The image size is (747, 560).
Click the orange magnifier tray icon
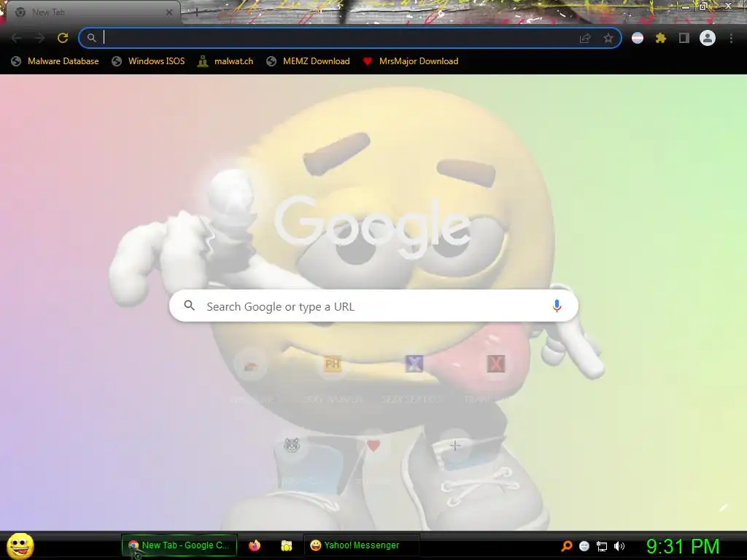[566, 546]
